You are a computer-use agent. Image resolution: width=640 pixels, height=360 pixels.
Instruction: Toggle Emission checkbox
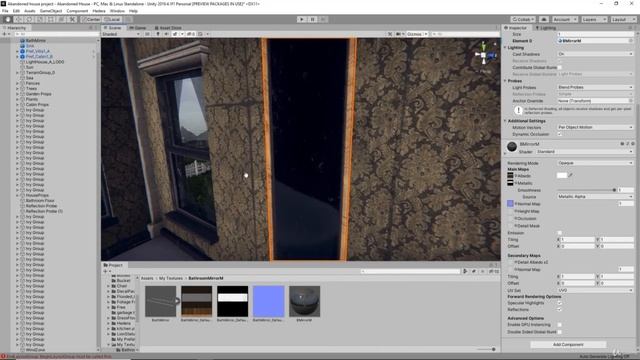coord(560,233)
